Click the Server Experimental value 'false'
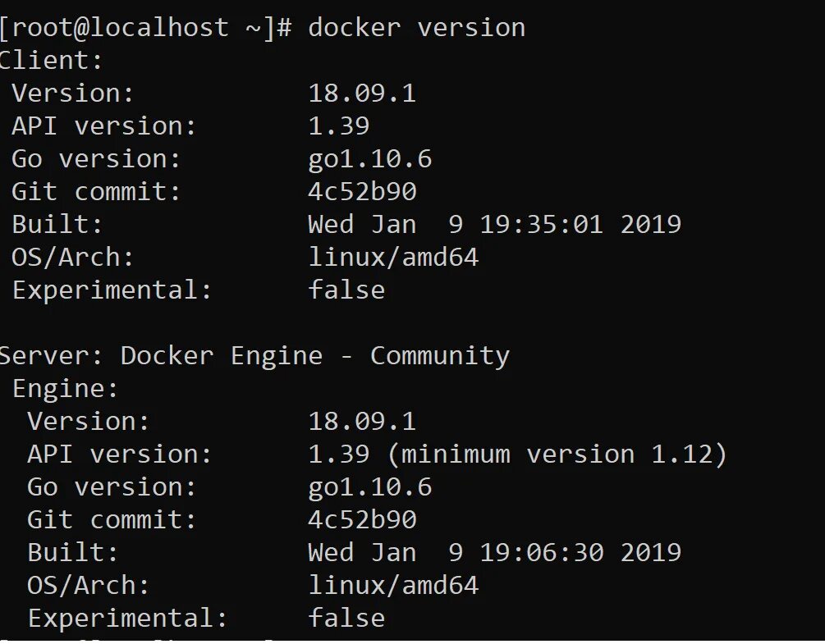The image size is (825, 644). pos(346,618)
